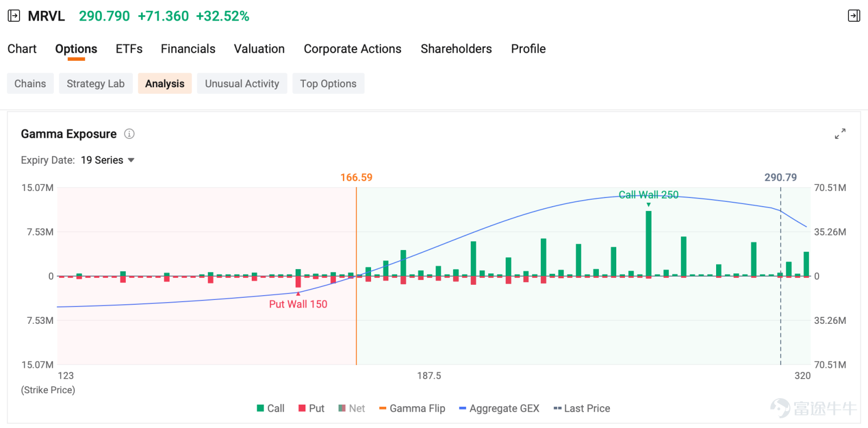Click the tall call bar below Call Wall
868x428 pixels.
point(648,244)
